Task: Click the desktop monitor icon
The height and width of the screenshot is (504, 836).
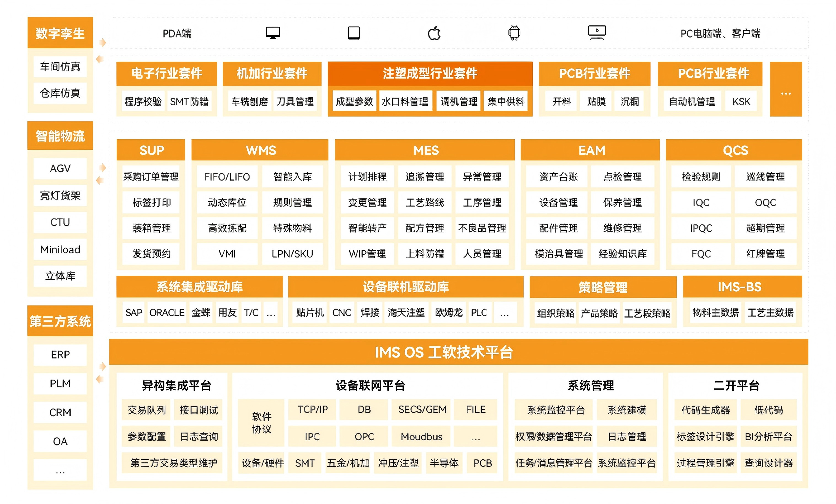Action: click(x=272, y=33)
